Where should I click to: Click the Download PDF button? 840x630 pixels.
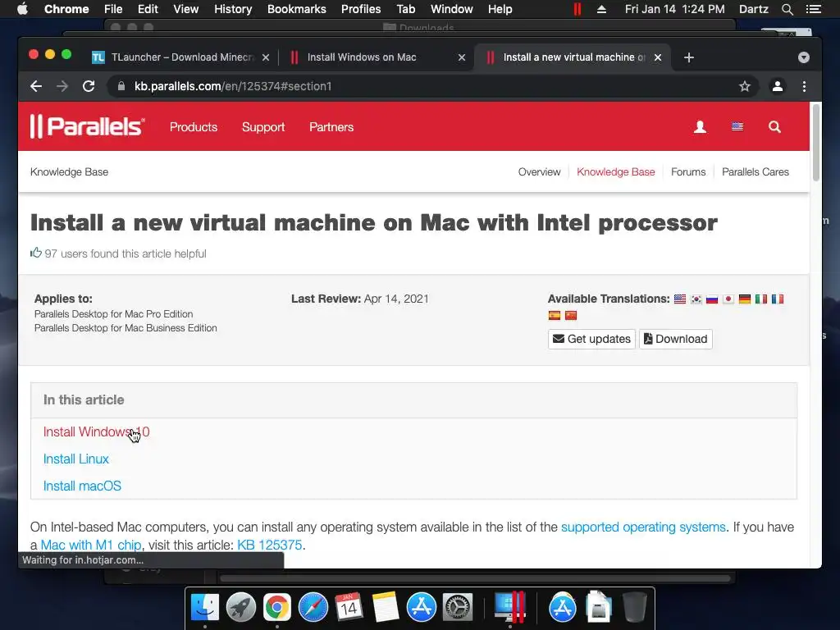coord(676,339)
